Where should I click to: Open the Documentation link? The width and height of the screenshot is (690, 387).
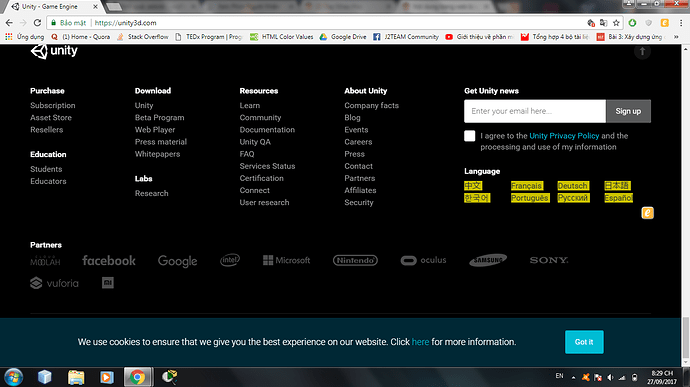tap(267, 130)
